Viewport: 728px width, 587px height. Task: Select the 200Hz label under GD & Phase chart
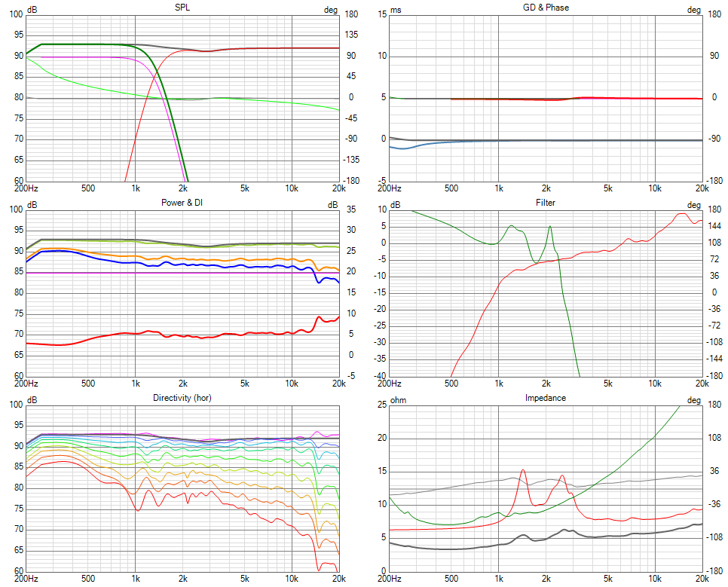pyautogui.click(x=390, y=188)
